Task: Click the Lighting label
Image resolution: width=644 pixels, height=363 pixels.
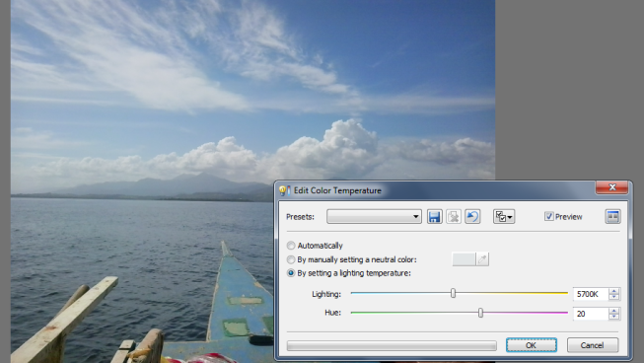Action: [x=326, y=294]
